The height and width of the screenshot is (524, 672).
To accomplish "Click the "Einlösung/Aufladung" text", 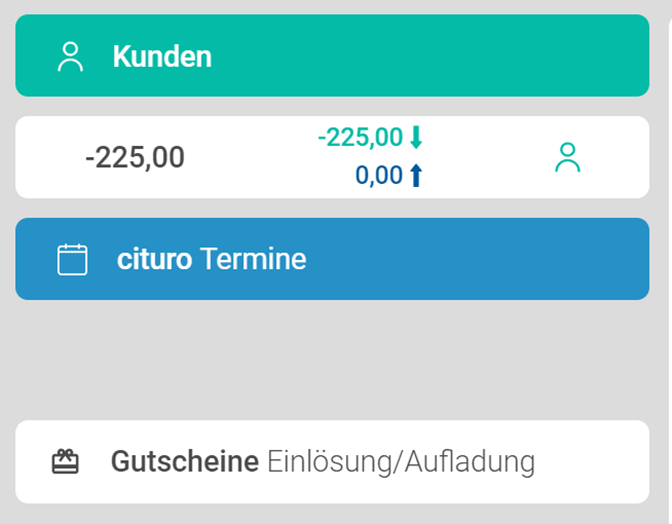I will (x=401, y=462).
